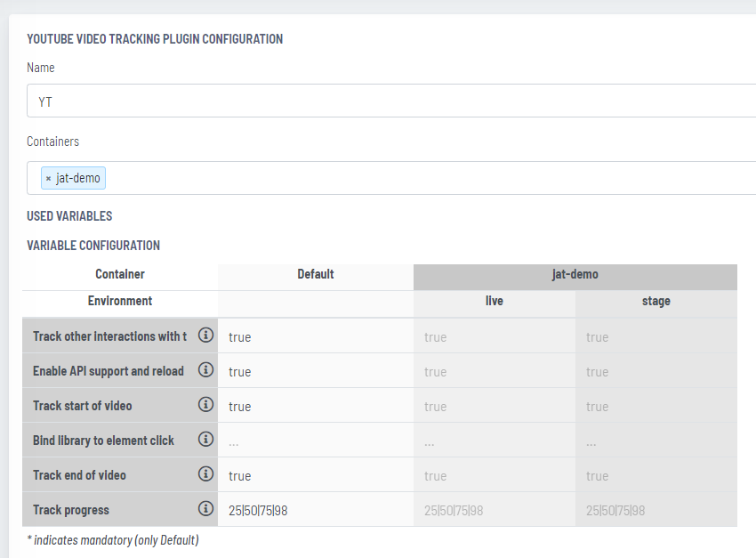Click the Track progress row label
Image resolution: width=756 pixels, height=558 pixels.
click(71, 510)
